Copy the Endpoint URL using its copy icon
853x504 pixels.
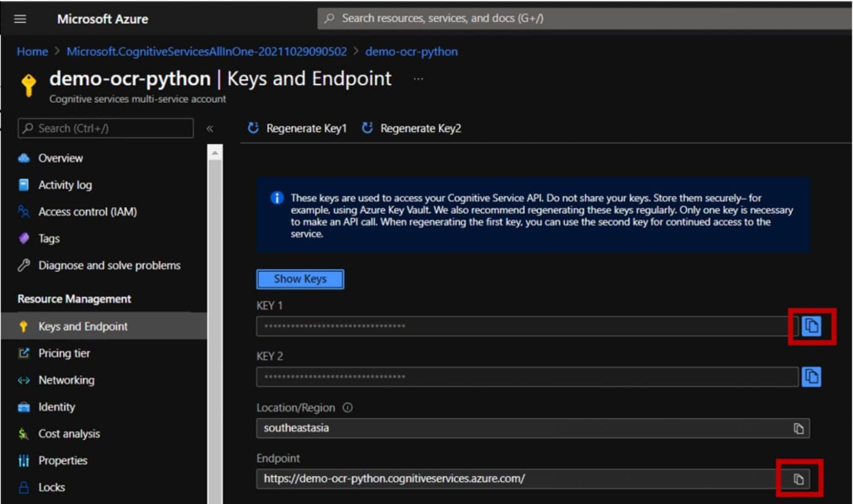coord(799,478)
